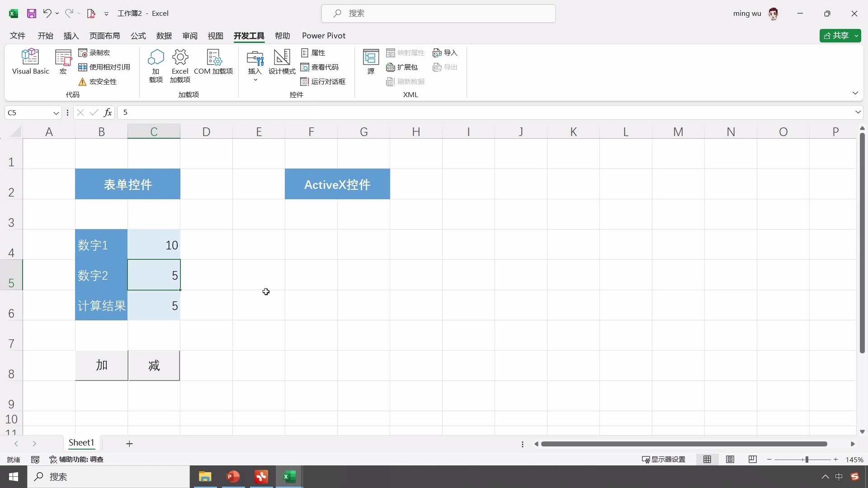
Task: Switch to the Power Pivot tab
Action: (324, 36)
